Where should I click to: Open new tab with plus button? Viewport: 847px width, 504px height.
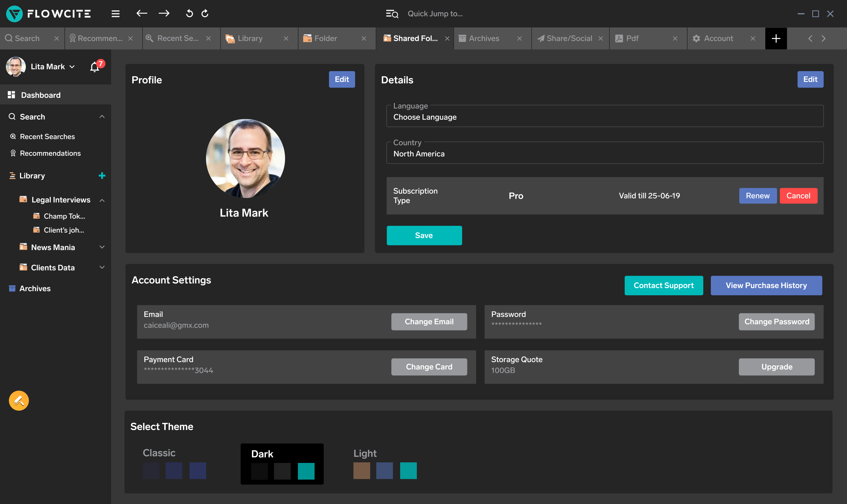(776, 38)
